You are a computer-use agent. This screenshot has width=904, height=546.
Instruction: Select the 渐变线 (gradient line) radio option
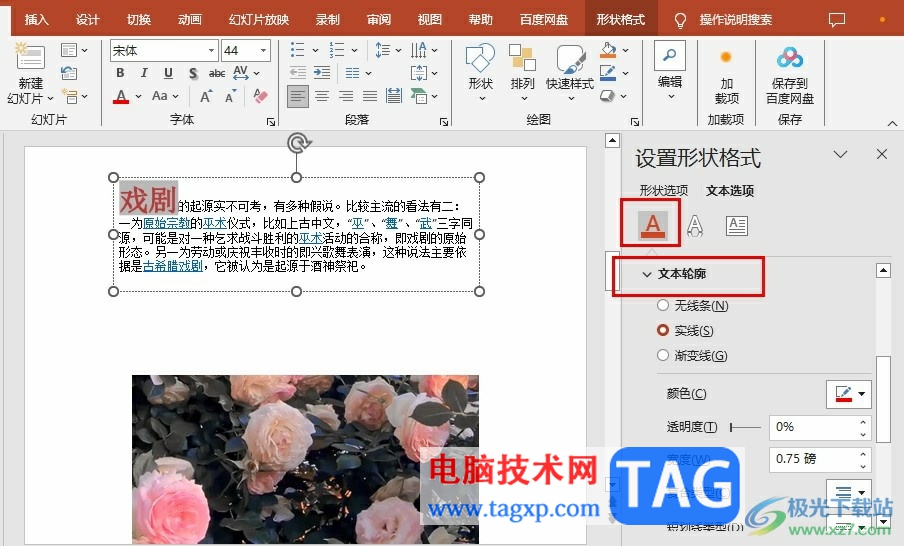(663, 355)
